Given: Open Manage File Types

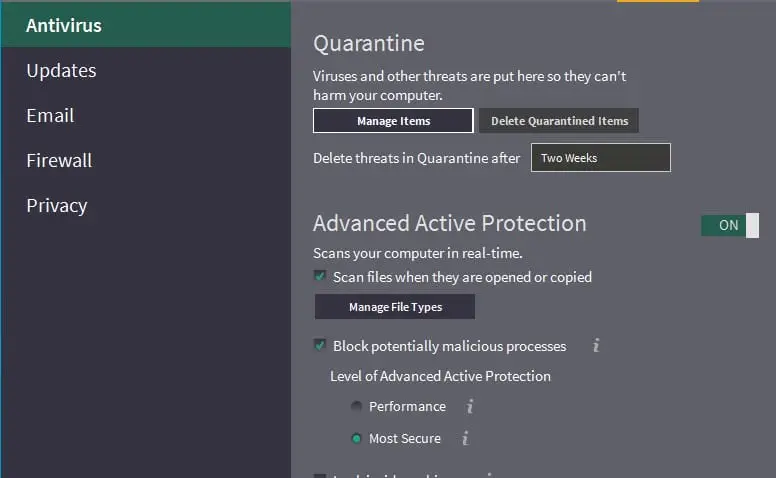Looking at the screenshot, I should click(395, 307).
